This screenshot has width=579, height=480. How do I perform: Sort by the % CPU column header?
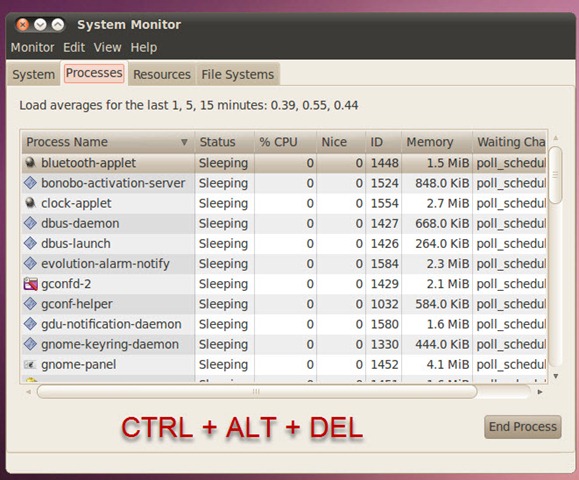click(285, 142)
